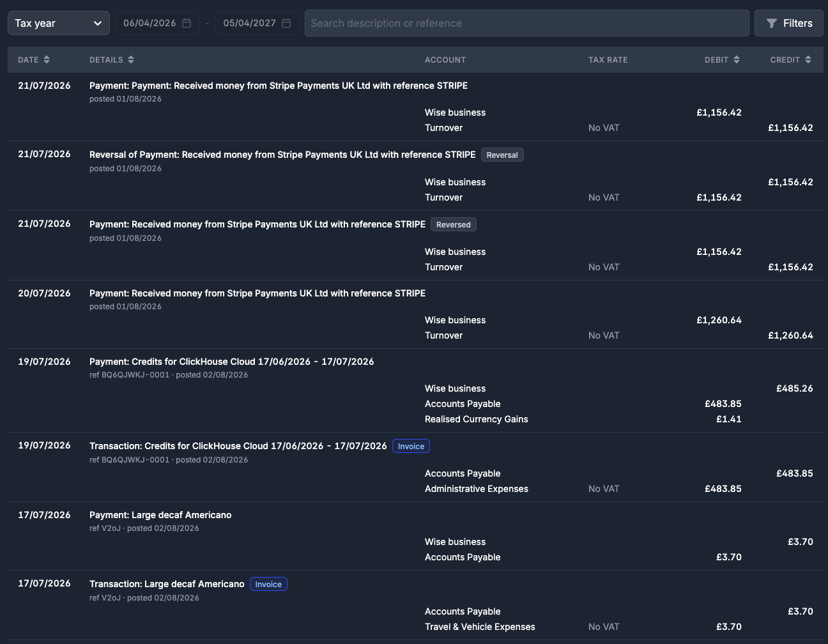Screen dimensions: 828x644
Task: Open 'Transaction: Credits for ClickHouse Cloud' entry
Action: point(238,446)
